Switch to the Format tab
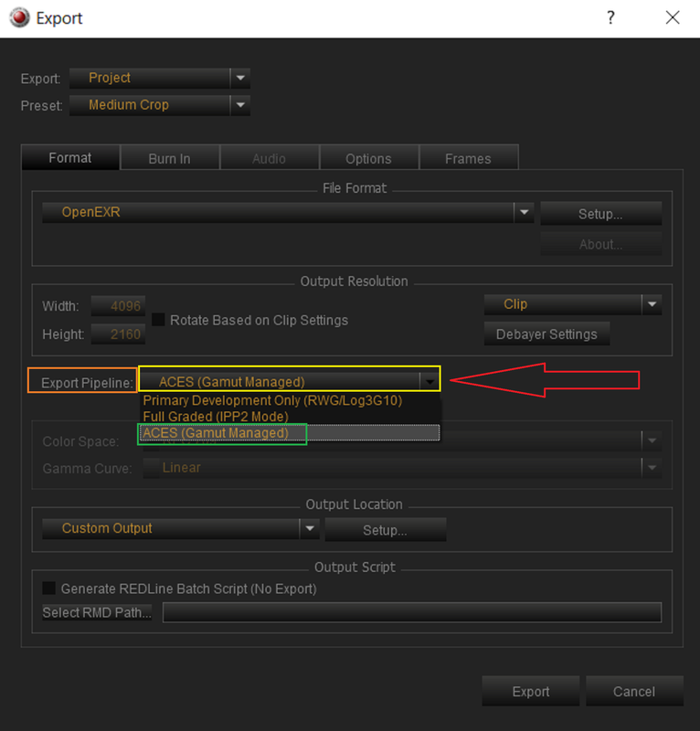This screenshot has height=731, width=700. coord(70,157)
